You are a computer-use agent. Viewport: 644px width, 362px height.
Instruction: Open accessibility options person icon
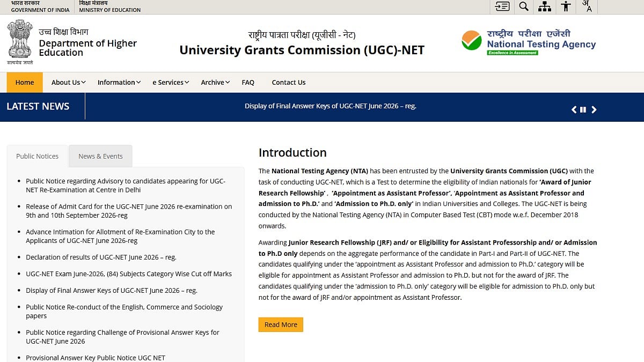coord(566,6)
